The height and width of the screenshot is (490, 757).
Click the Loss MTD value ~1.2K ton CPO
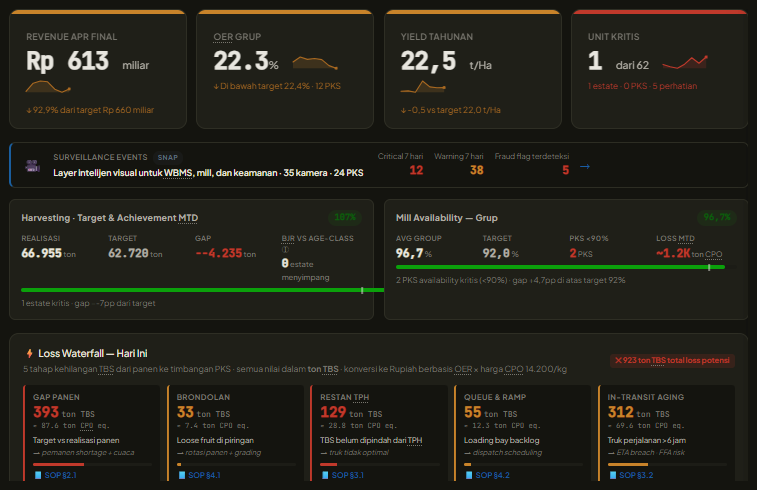[689, 253]
